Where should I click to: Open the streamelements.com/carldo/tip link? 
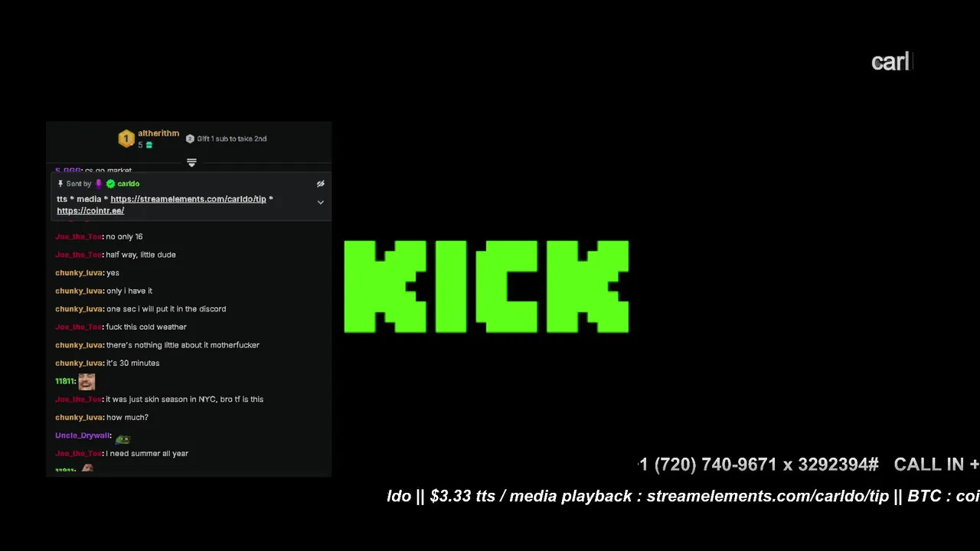click(188, 199)
